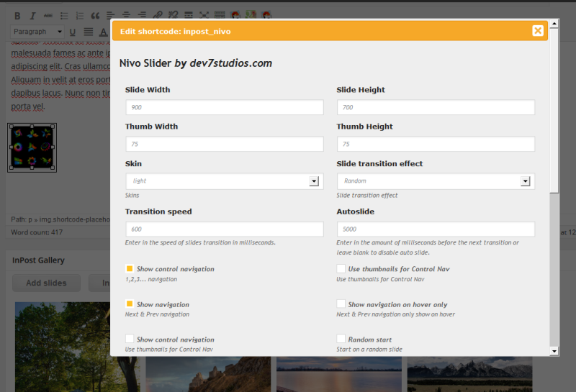This screenshot has width=576, height=392.
Task: Click the dialog vertical scrollbar thumb
Action: point(554,110)
